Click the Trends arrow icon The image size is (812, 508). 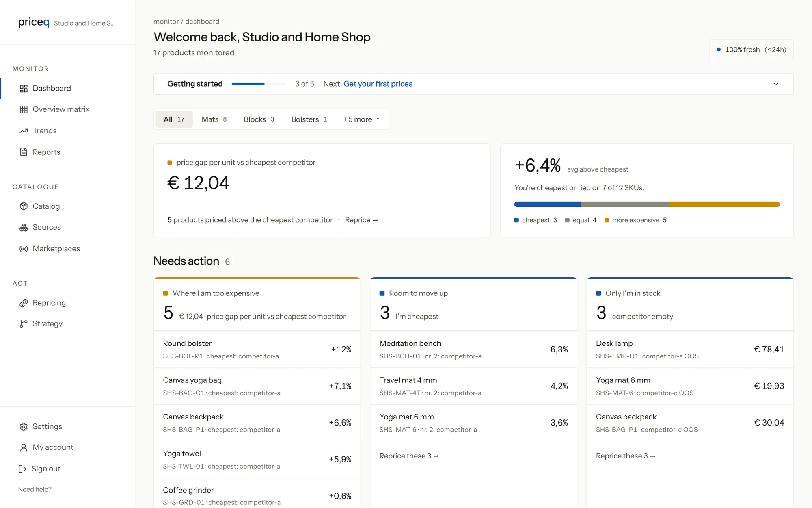pyautogui.click(x=24, y=131)
